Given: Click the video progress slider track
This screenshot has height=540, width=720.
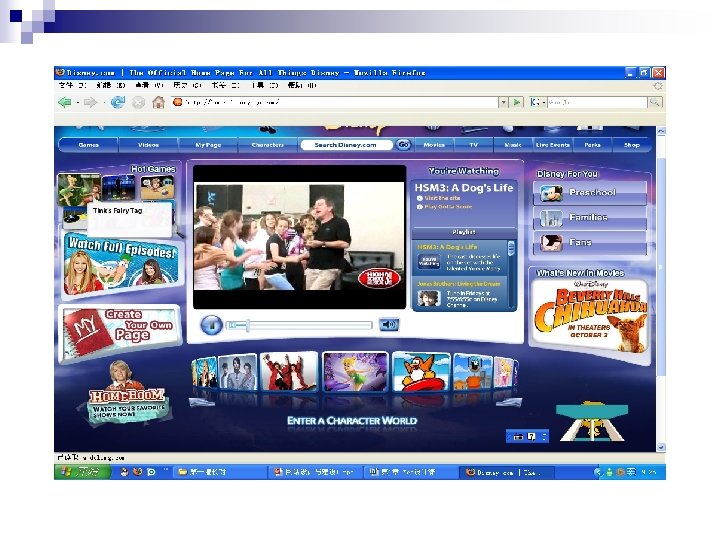Looking at the screenshot, I should (x=299, y=325).
